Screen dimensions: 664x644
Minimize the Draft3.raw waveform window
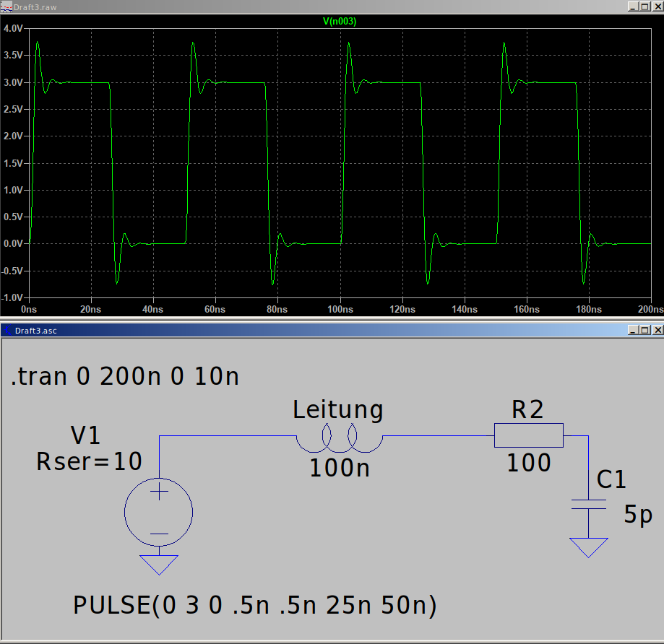(633, 6)
